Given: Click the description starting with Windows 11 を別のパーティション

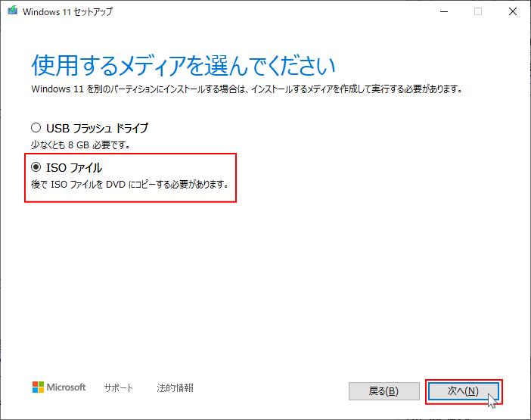Looking at the screenshot, I should [x=247, y=89].
